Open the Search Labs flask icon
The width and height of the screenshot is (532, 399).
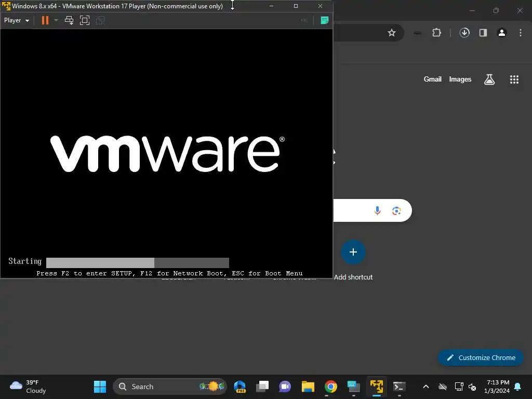[x=489, y=79]
